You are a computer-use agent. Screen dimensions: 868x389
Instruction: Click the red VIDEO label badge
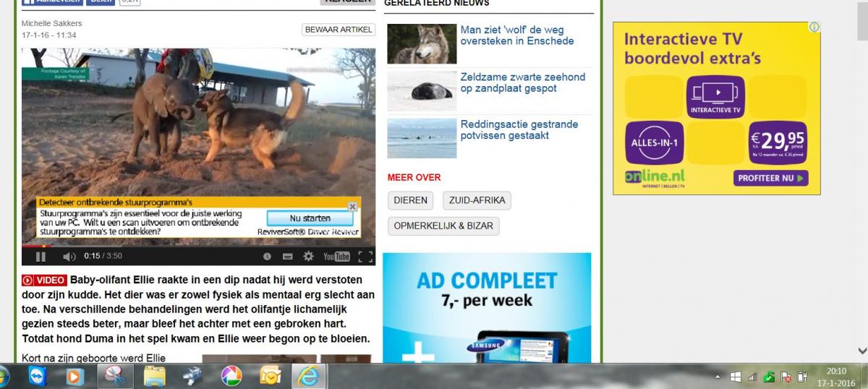tap(44, 280)
